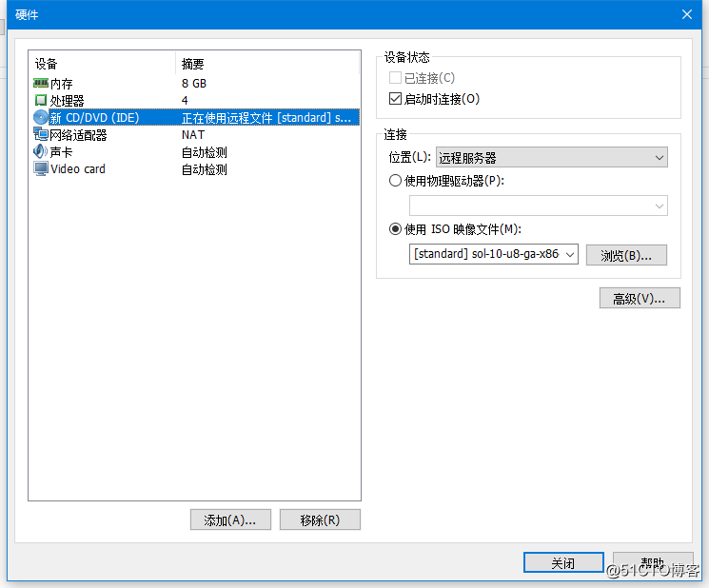This screenshot has width=709, height=588.
Task: Open the 位置(L) 远程服务器 dropdown
Action: [552, 157]
